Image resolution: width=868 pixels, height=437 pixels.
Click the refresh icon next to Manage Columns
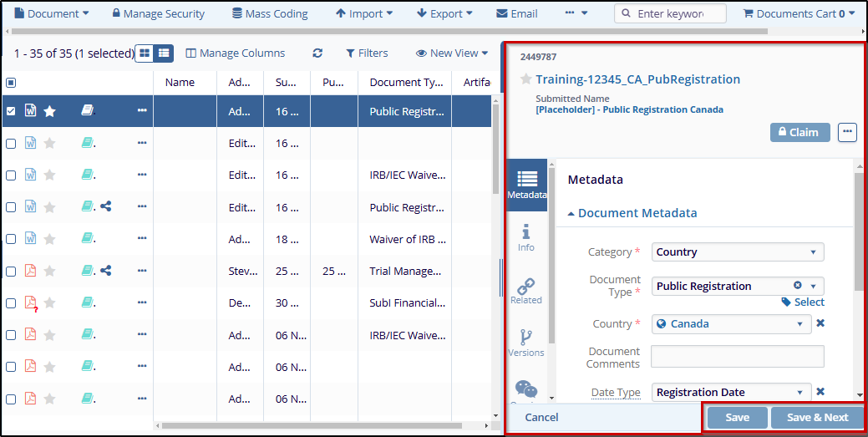317,53
